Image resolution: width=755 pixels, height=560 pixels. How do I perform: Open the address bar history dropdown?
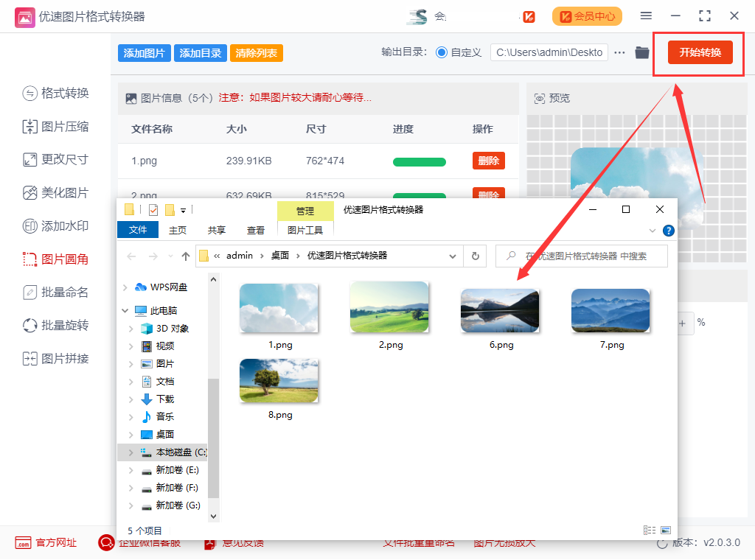(x=453, y=256)
